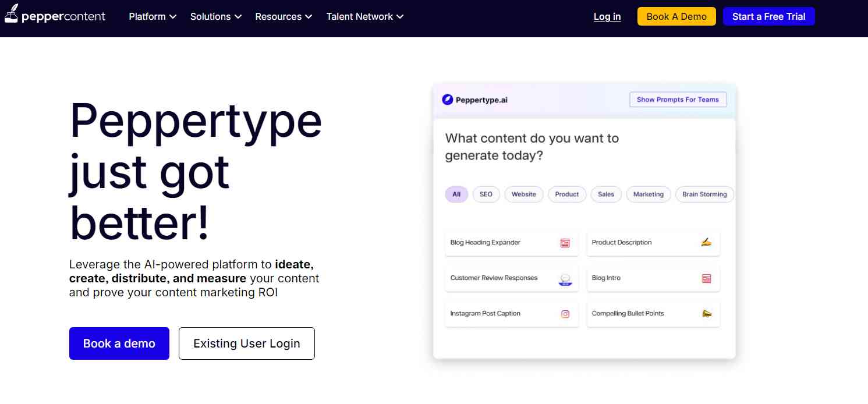The height and width of the screenshot is (404, 868).
Task: Expand the Talent Network dropdown menu
Action: [365, 16]
